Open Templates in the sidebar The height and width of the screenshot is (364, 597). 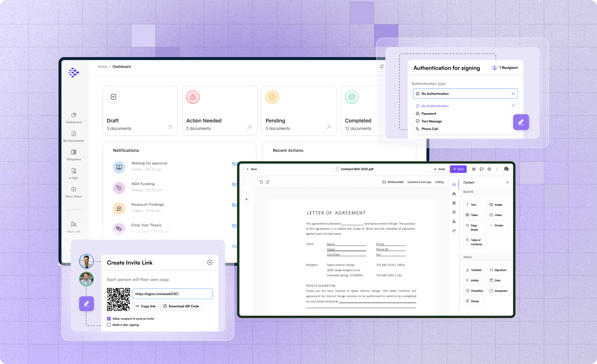pyautogui.click(x=74, y=155)
